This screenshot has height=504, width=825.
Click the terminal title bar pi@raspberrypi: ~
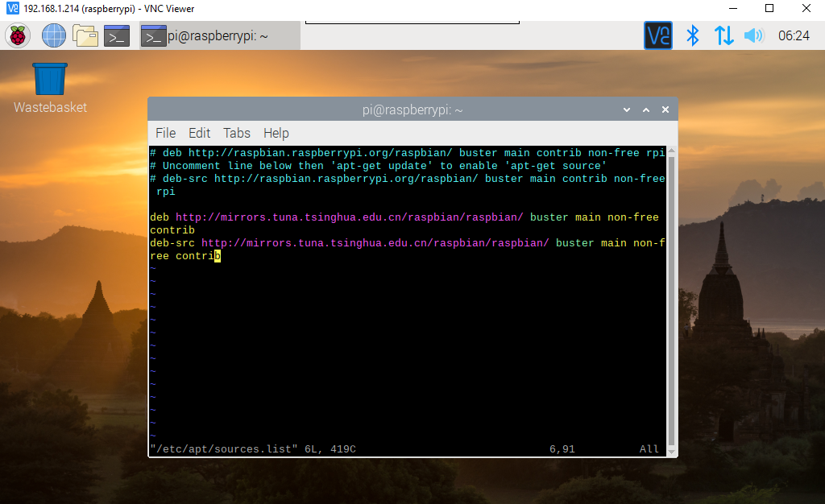tap(412, 109)
